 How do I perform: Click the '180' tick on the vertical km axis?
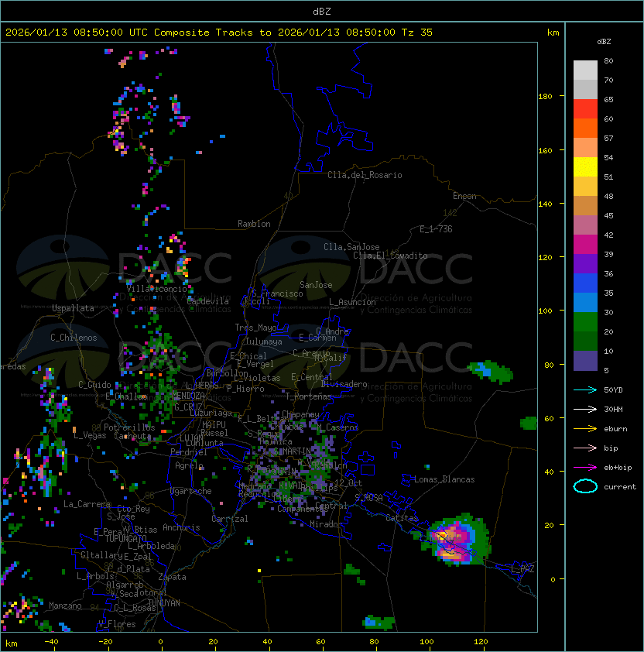click(545, 97)
